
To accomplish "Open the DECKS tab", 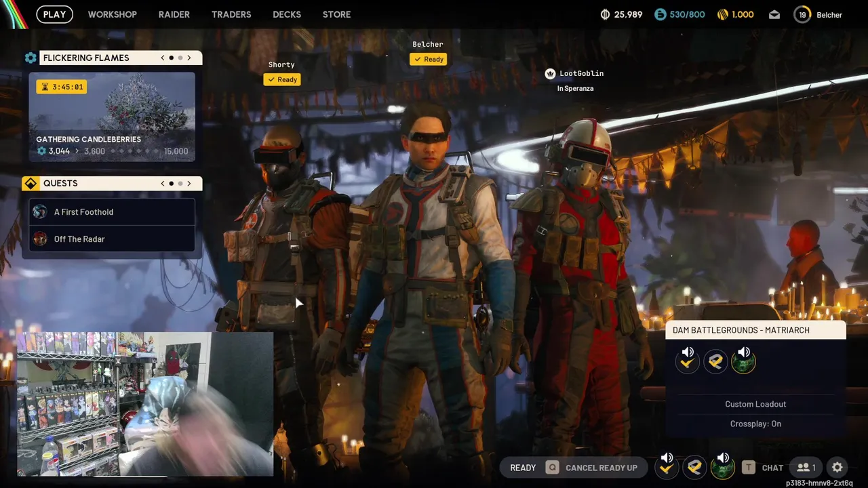I will point(288,14).
